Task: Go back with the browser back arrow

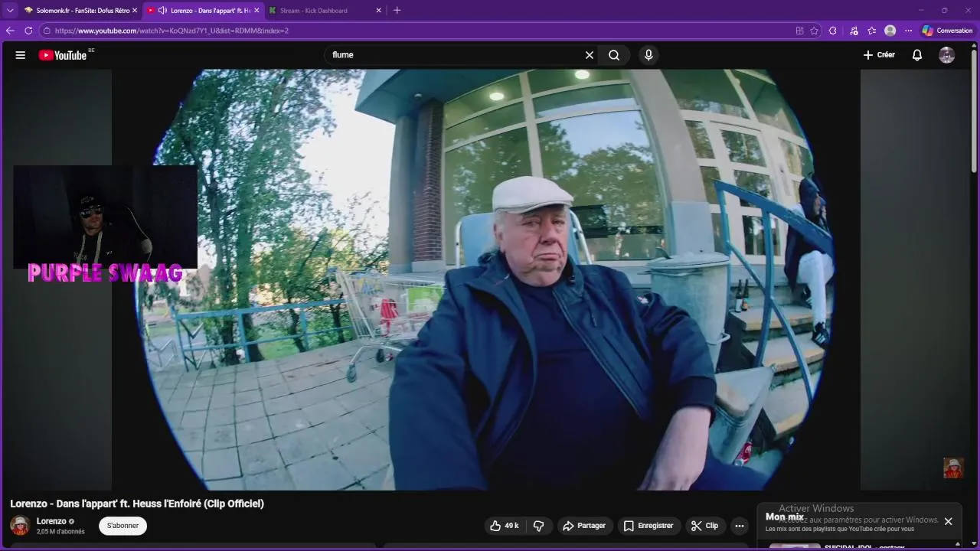Action: pyautogui.click(x=10, y=31)
